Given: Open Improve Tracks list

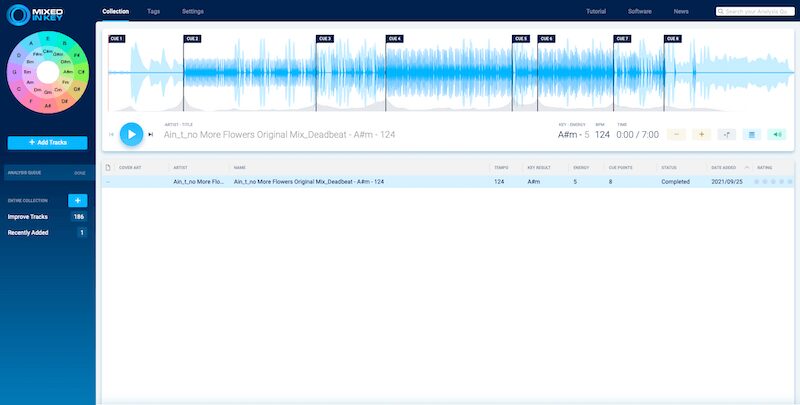Looking at the screenshot, I should (28, 217).
